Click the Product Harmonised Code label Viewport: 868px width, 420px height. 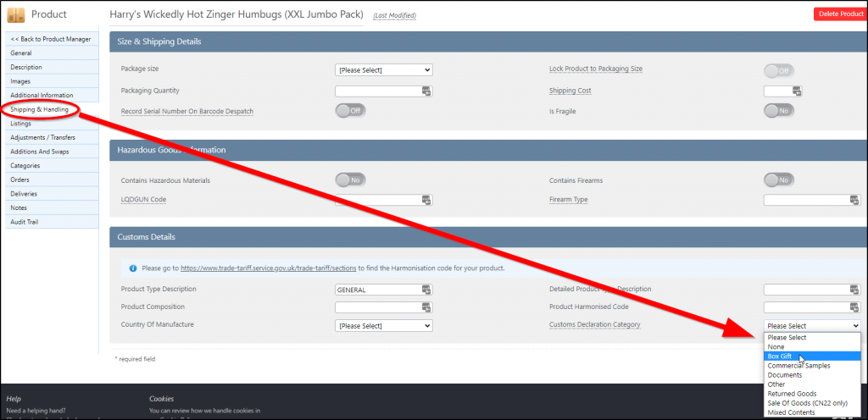588,307
